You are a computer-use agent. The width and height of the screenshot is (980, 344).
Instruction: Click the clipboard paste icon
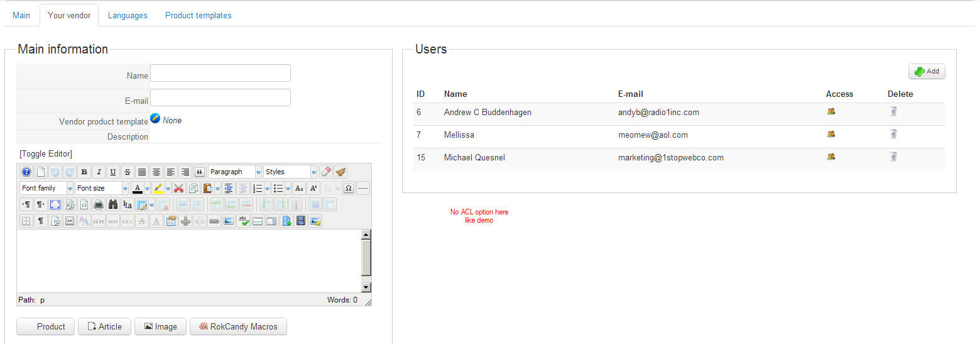pyautogui.click(x=207, y=188)
